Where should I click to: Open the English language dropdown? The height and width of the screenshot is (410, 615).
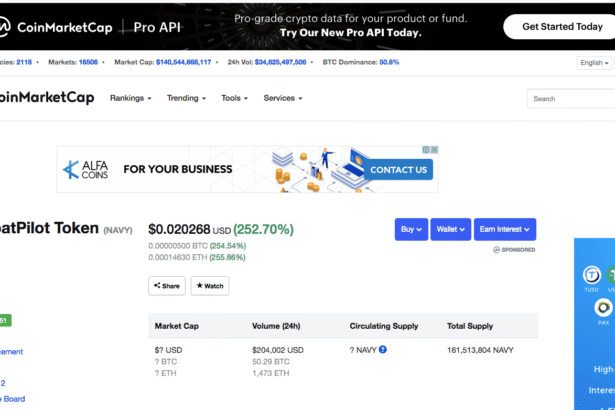(594, 63)
